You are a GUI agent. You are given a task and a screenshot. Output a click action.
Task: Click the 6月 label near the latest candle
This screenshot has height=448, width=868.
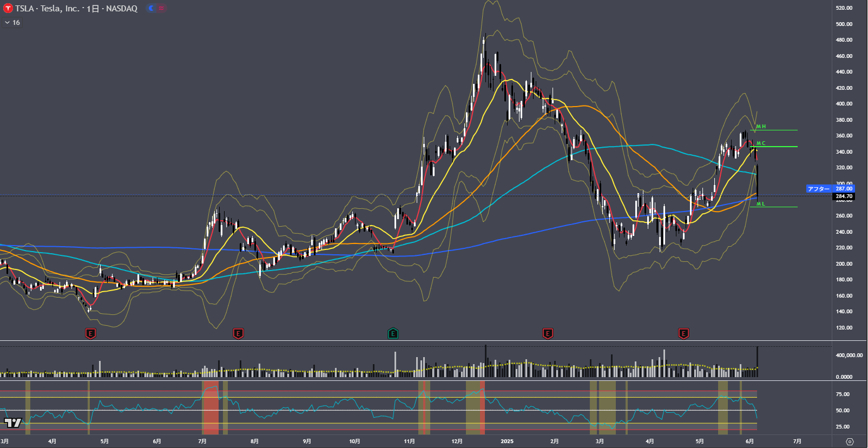749,442
